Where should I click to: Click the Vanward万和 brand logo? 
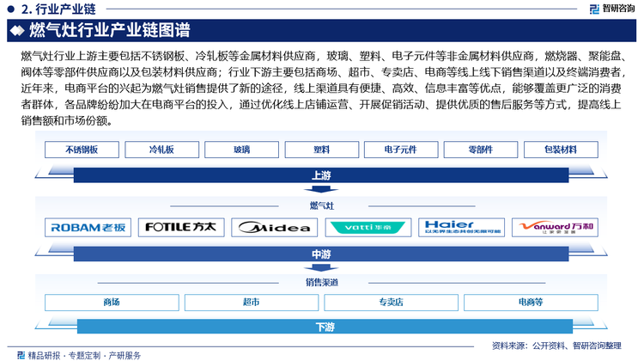pos(555,228)
